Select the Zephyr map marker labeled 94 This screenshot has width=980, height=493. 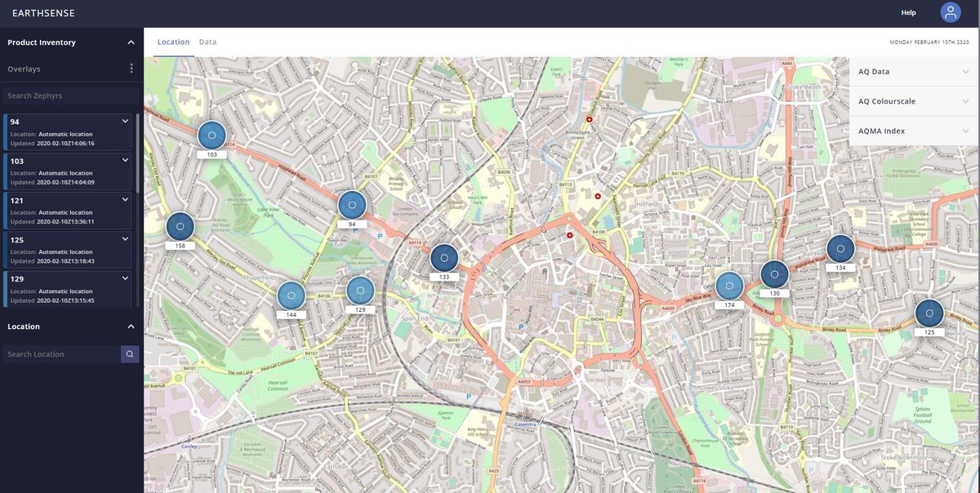click(352, 205)
